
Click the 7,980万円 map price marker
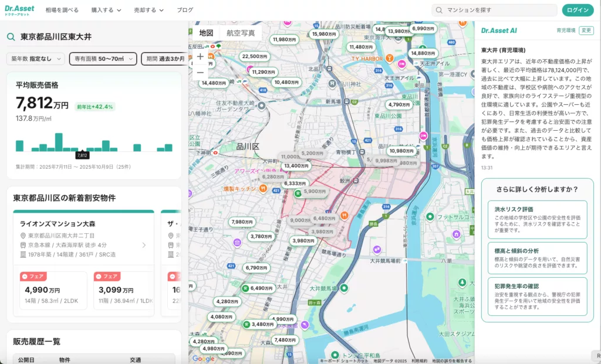click(241, 222)
